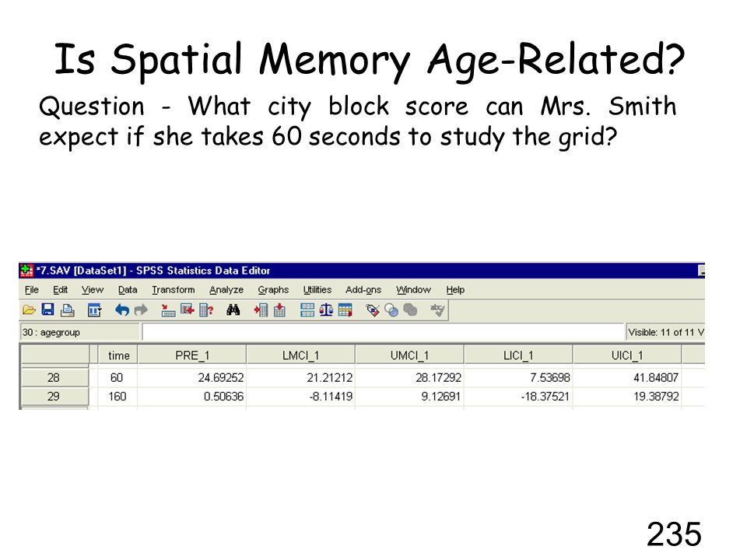Click the cell value editor input field
This screenshot has height=560, width=747.
coord(384,332)
